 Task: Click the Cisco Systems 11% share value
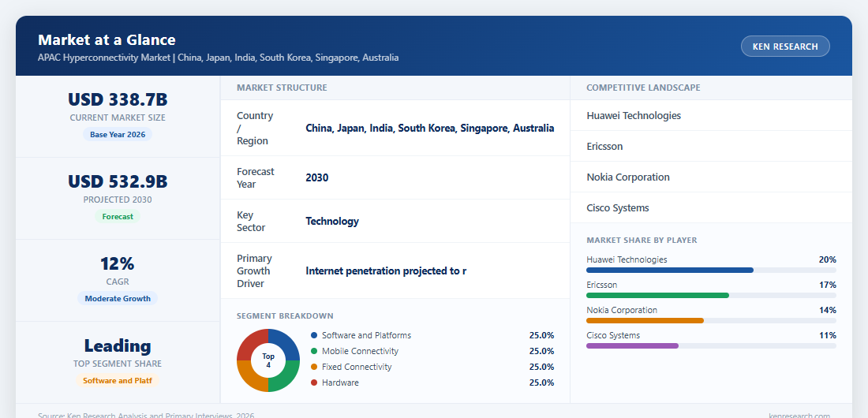point(828,335)
